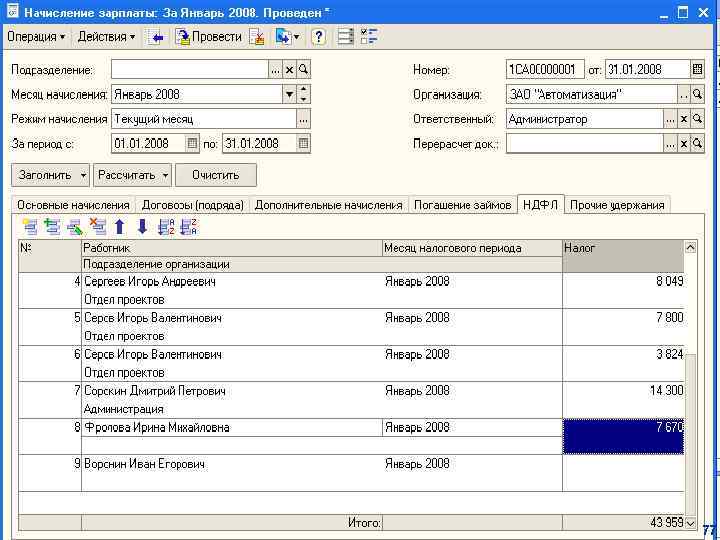Screen dimensions: 720x540
Task: Switch to Погашение займов tab
Action: coord(462,205)
